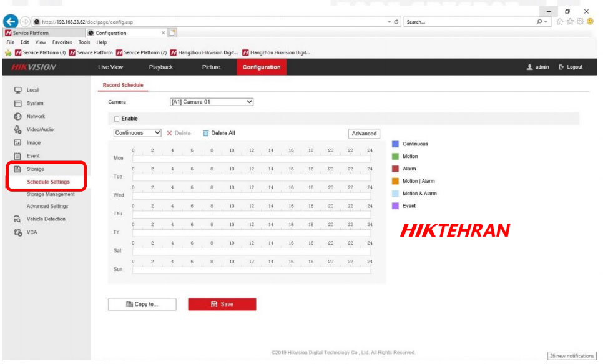Click the Mon schedule timeline bar

point(252,159)
